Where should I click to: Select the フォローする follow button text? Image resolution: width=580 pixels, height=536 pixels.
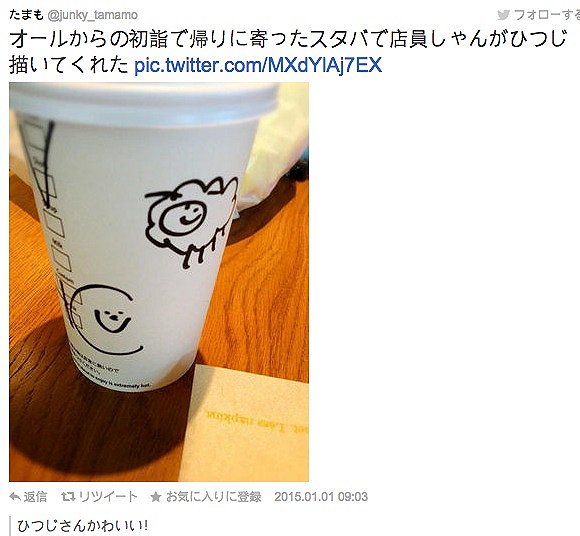(x=547, y=15)
